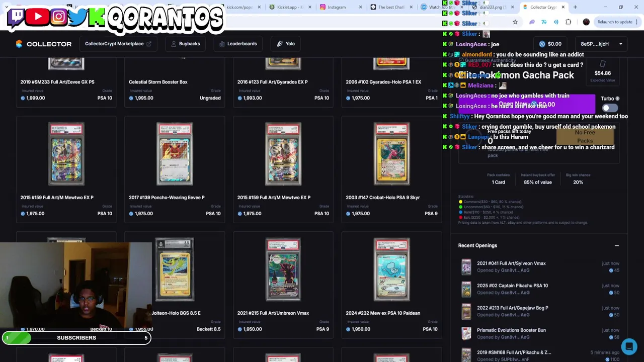Select the 2016 #123 Full Art/Gyarados EX title

272,82
